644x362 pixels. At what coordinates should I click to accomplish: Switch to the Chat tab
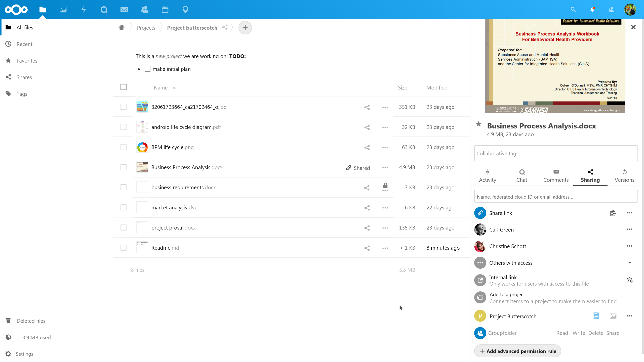522,176
